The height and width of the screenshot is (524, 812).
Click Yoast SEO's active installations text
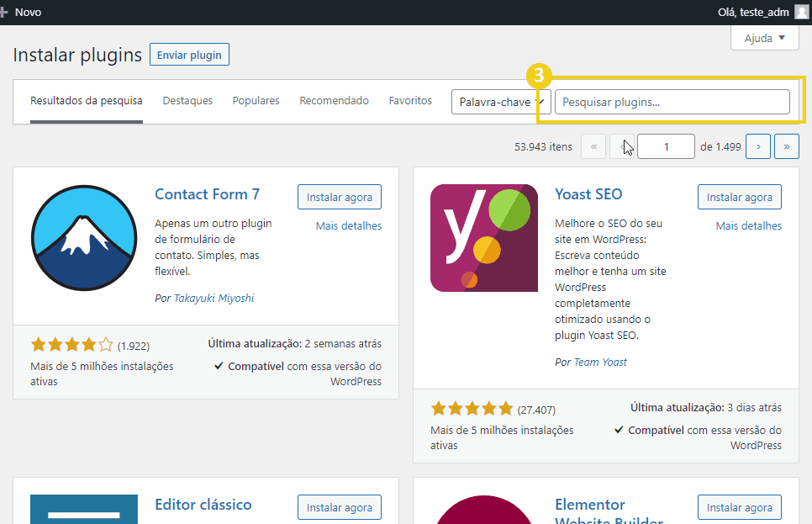coord(502,437)
